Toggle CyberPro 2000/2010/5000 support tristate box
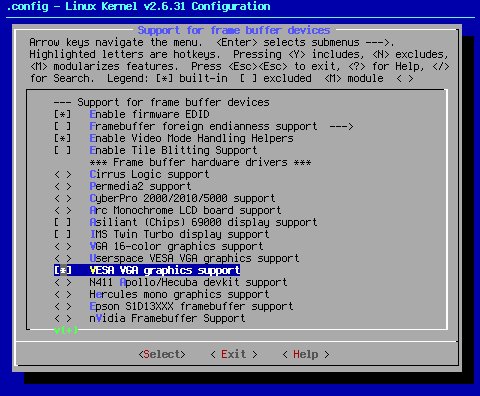Viewport: 480px width, 396px height. [x=62, y=198]
